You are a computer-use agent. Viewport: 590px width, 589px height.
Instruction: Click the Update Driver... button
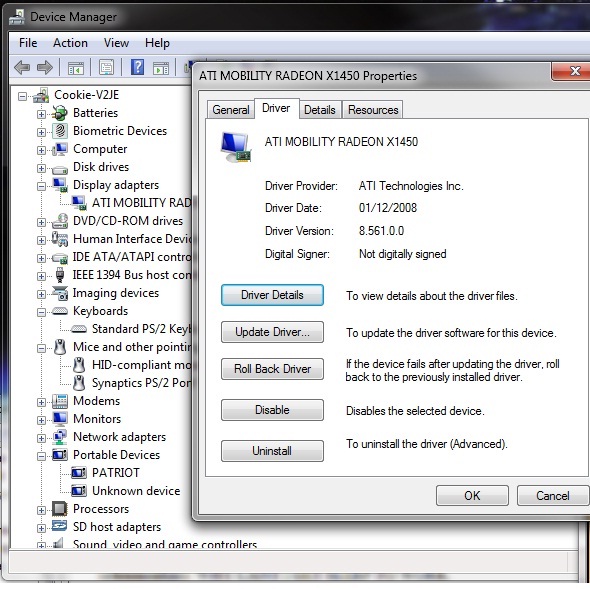coord(272,332)
